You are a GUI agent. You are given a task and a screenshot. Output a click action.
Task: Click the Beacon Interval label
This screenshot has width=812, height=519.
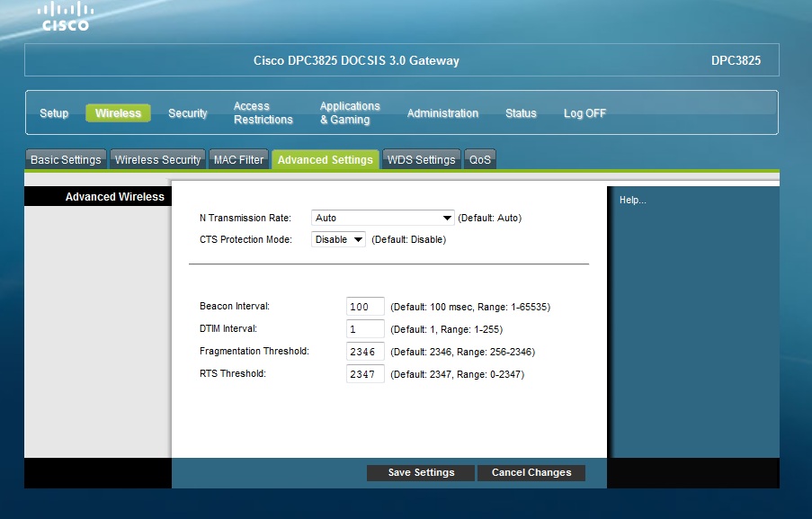pos(235,306)
